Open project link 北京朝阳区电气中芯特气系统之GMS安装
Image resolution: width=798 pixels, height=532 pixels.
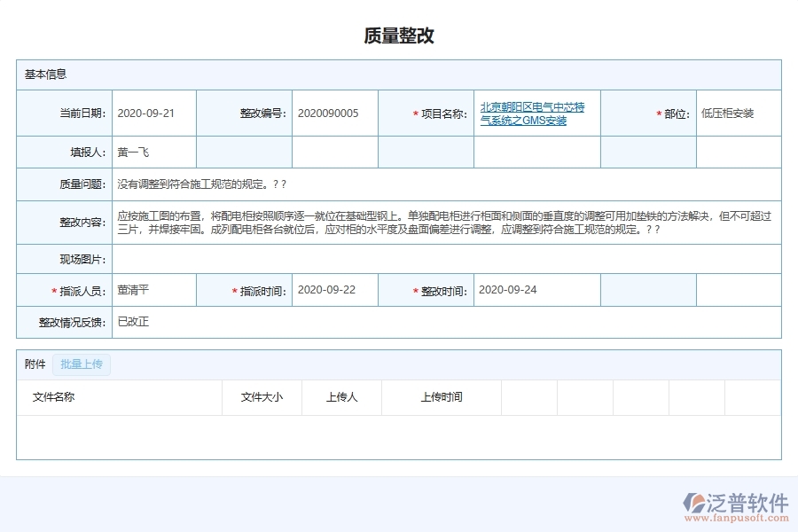click(x=532, y=113)
